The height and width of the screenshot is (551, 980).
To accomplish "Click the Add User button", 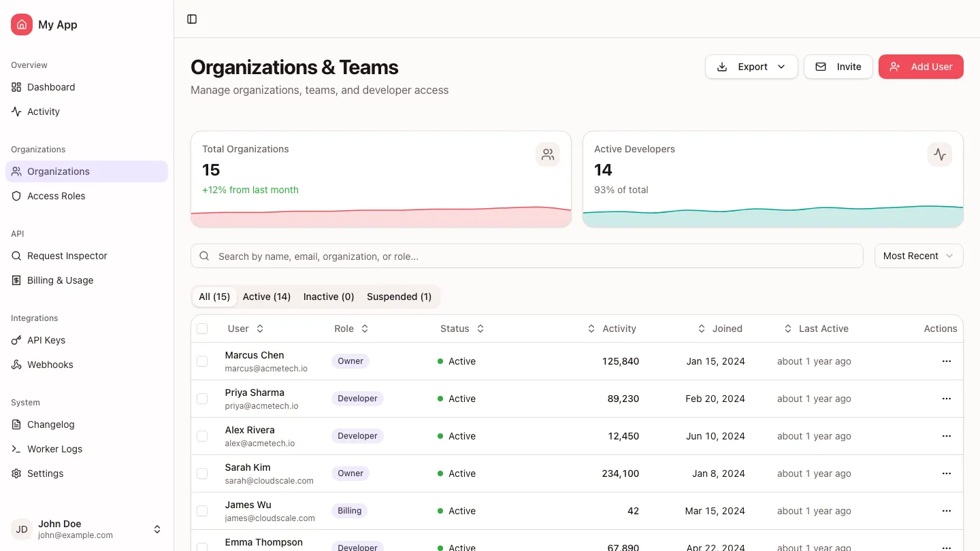I will click(x=921, y=67).
